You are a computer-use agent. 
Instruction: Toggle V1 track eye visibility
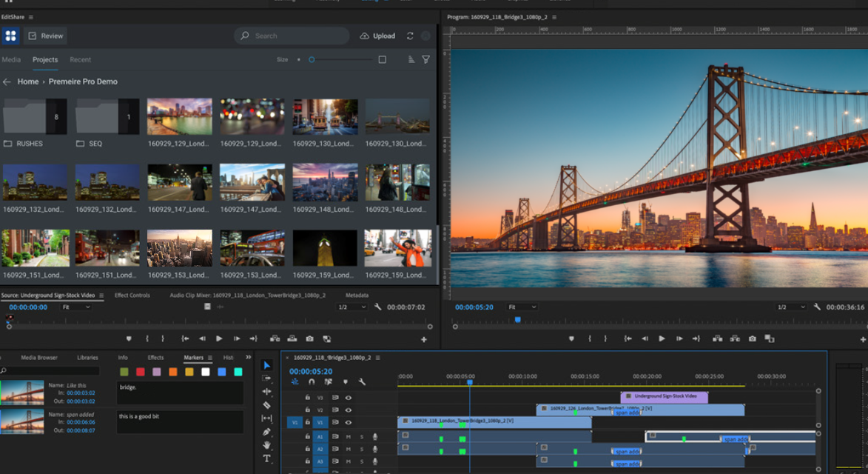[x=349, y=422]
